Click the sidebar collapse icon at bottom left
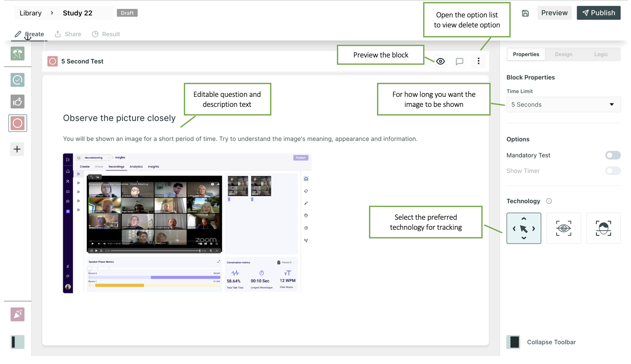631x364 pixels. [17, 342]
